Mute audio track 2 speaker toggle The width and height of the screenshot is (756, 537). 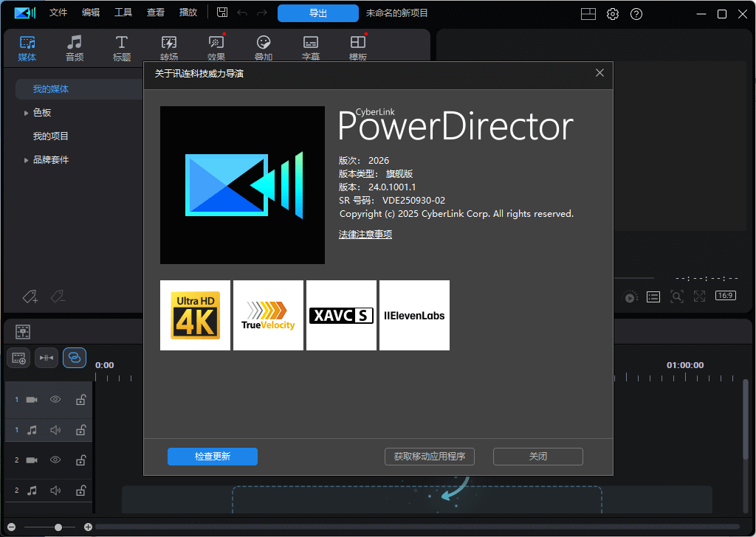[x=55, y=490]
